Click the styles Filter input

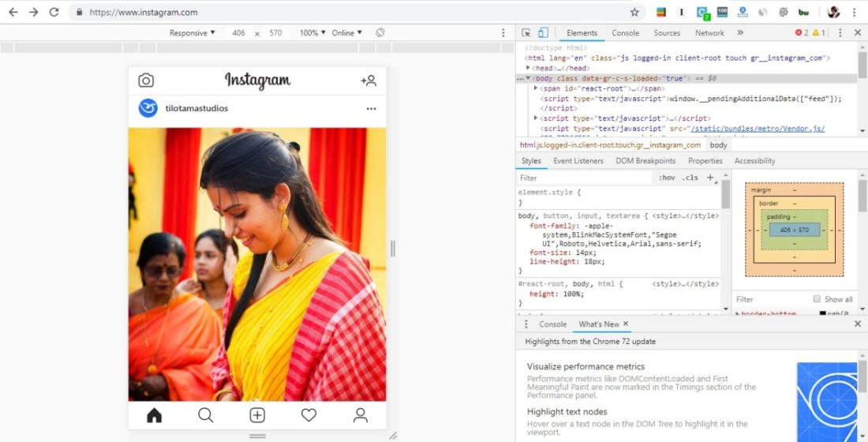tap(584, 178)
